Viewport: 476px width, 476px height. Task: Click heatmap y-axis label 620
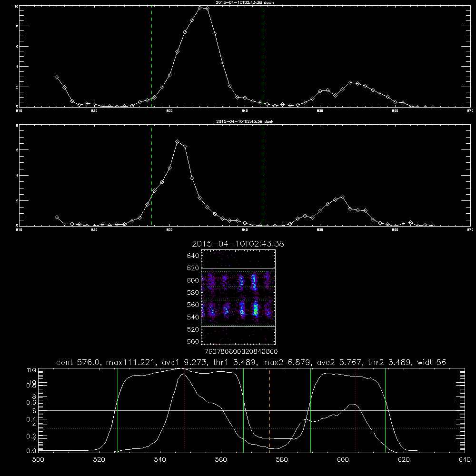pos(193,268)
